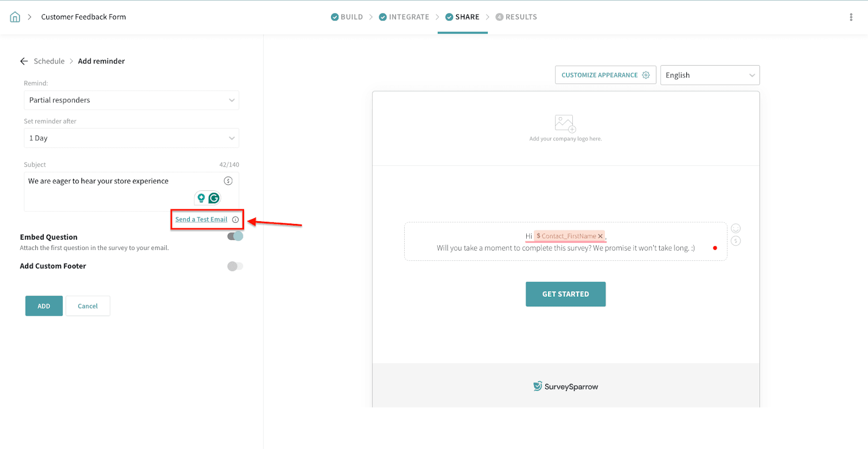868x449 pixels.
Task: Expand the Set reminder after dropdown
Action: (131, 138)
